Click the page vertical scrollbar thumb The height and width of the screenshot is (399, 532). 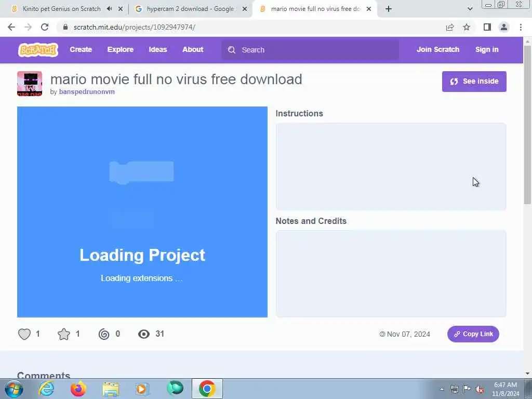click(527, 125)
